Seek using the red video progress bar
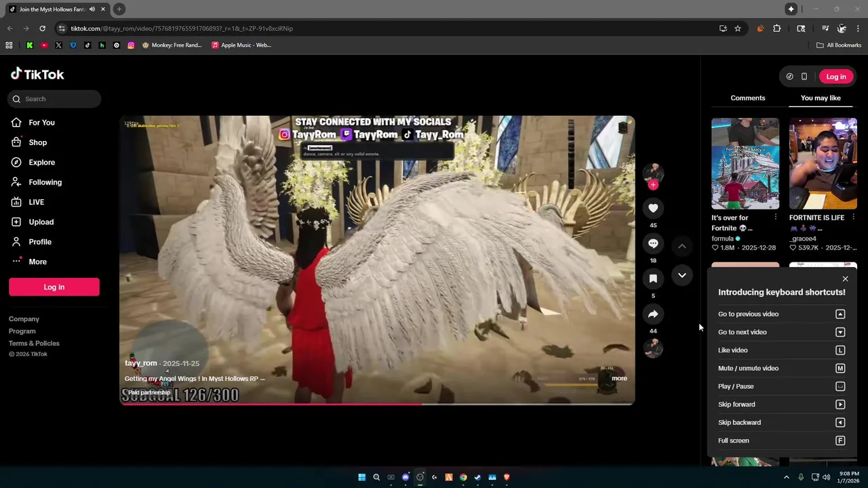This screenshot has height=488, width=868. (377, 404)
